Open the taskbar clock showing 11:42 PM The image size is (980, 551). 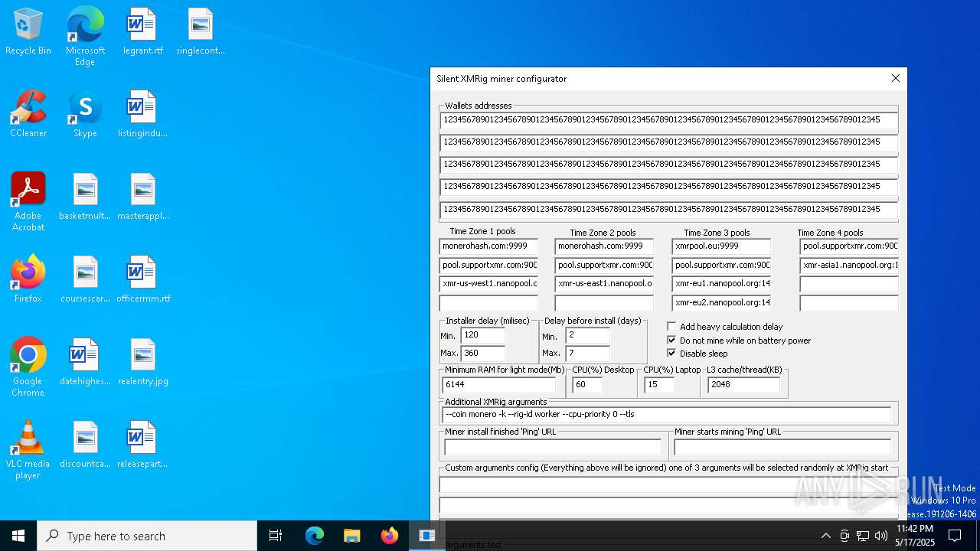pos(914,536)
